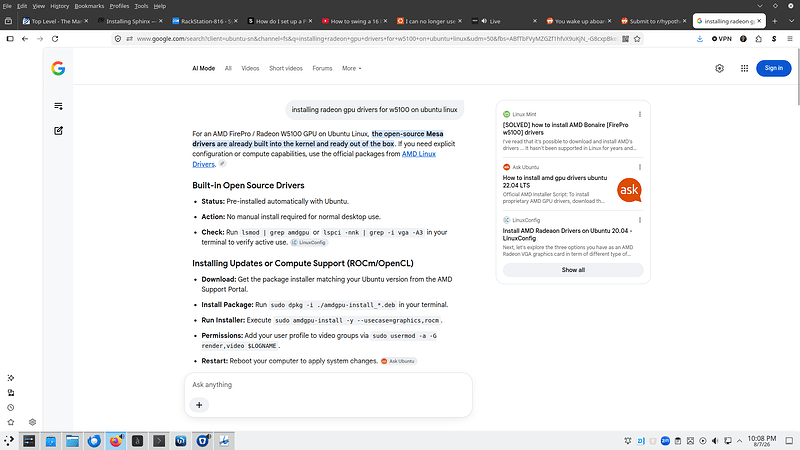Open the file manager in the taskbar
The image size is (800, 450).
click(72, 441)
